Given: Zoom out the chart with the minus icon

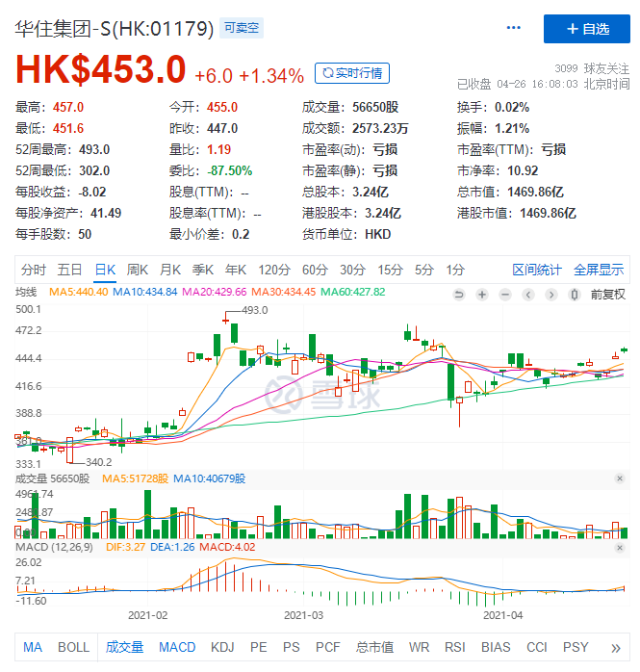Looking at the screenshot, I should [x=505, y=295].
